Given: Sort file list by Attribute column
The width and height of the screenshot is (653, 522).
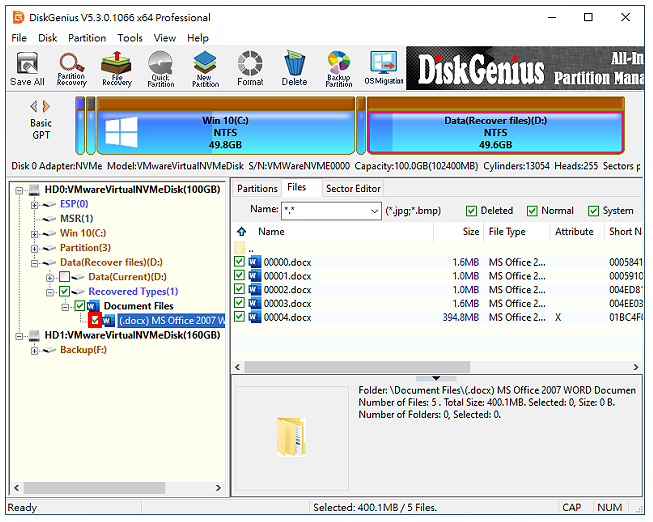Looking at the screenshot, I should [577, 232].
